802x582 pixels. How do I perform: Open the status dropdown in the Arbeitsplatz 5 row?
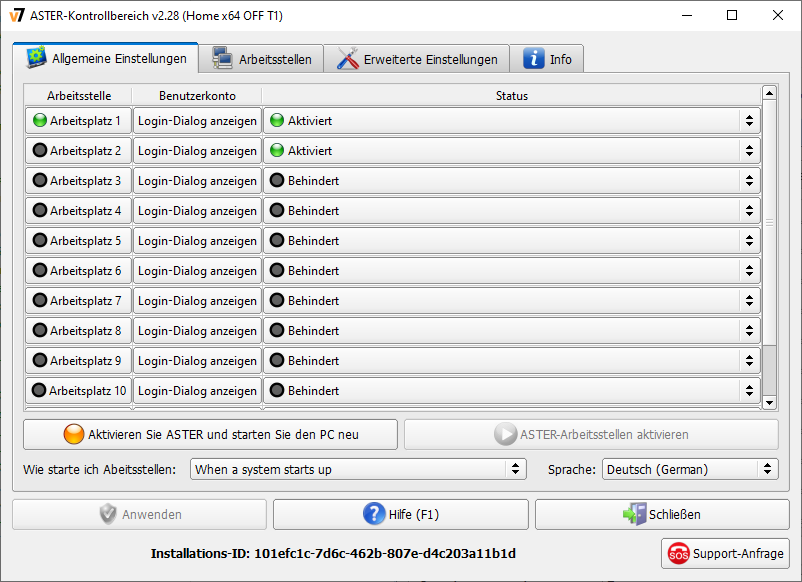pos(512,241)
